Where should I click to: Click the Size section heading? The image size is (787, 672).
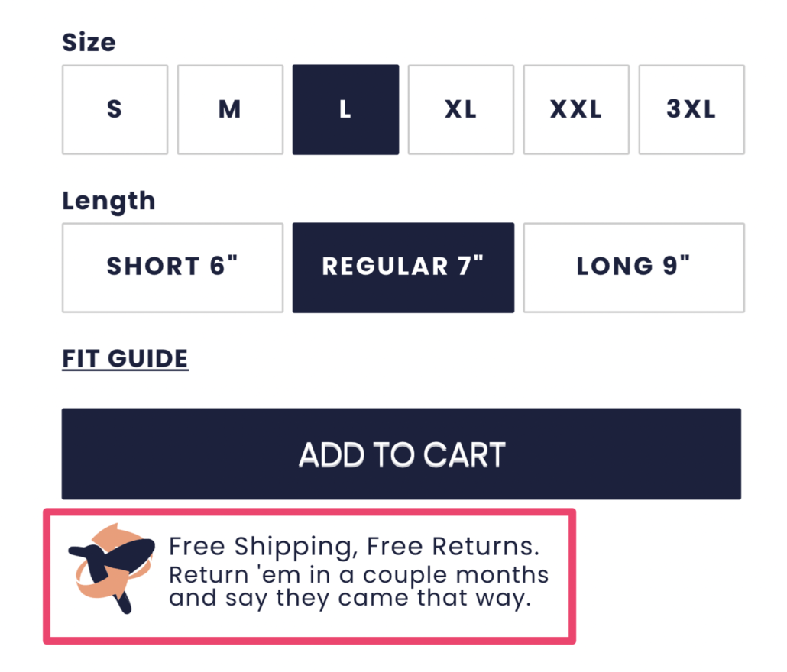point(89,43)
